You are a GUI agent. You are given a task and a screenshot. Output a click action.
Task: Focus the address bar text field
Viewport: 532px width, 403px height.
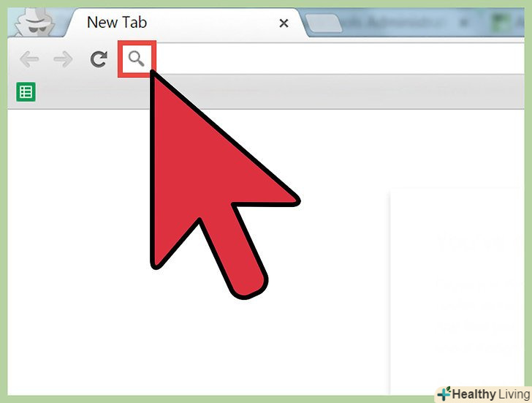coord(338,59)
